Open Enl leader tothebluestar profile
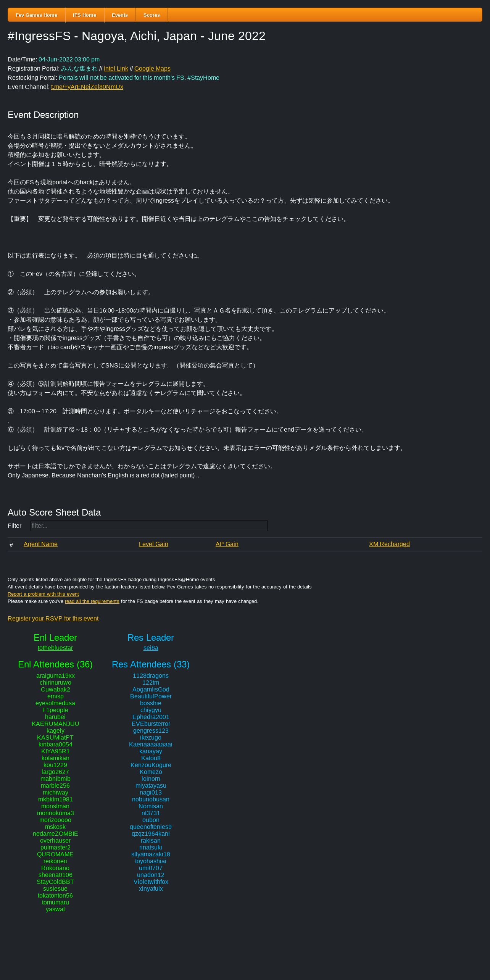This screenshot has height=980, width=490. (x=55, y=648)
